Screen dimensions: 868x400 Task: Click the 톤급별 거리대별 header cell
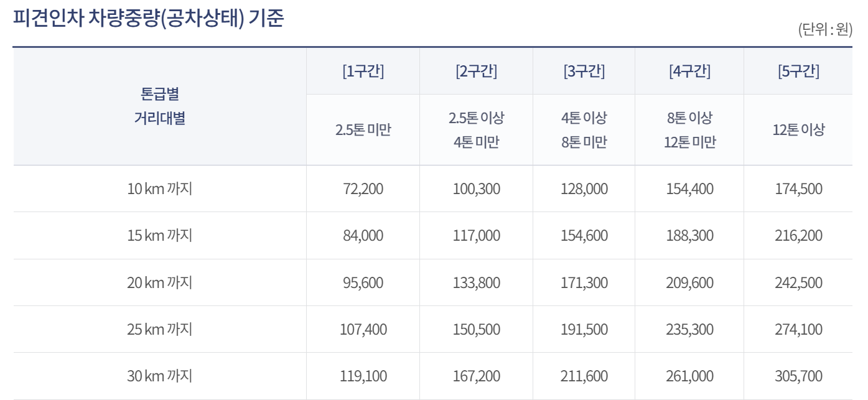pyautogui.click(x=160, y=106)
